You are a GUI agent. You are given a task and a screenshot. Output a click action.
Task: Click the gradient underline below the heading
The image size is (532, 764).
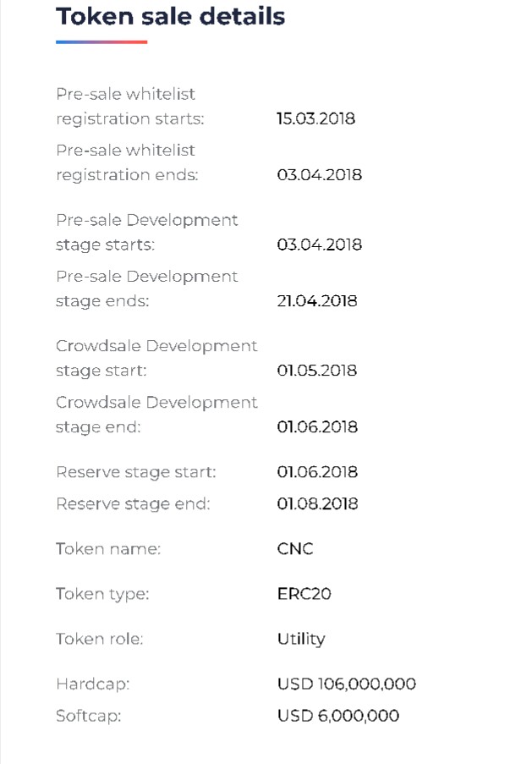pyautogui.click(x=101, y=41)
